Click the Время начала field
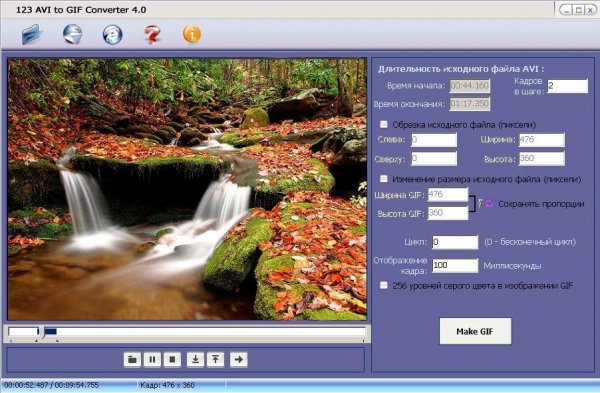Image resolution: width=600 pixels, height=393 pixels. coord(470,86)
